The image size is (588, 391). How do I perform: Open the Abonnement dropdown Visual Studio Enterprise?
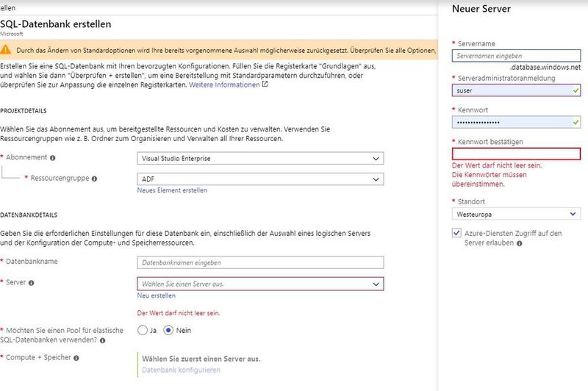(x=260, y=158)
